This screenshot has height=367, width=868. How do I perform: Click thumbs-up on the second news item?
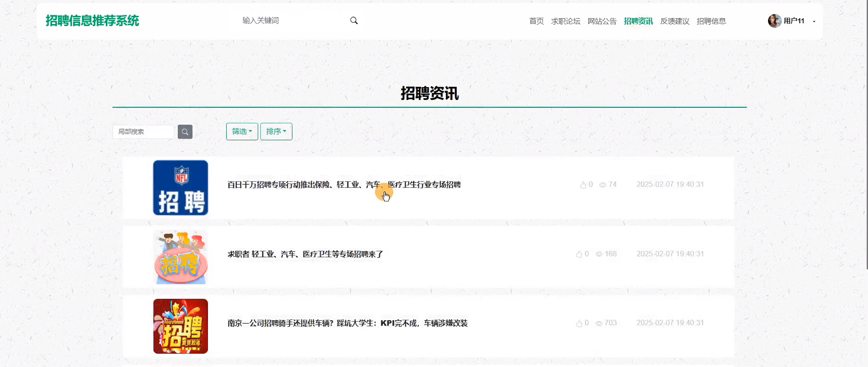pyautogui.click(x=579, y=254)
